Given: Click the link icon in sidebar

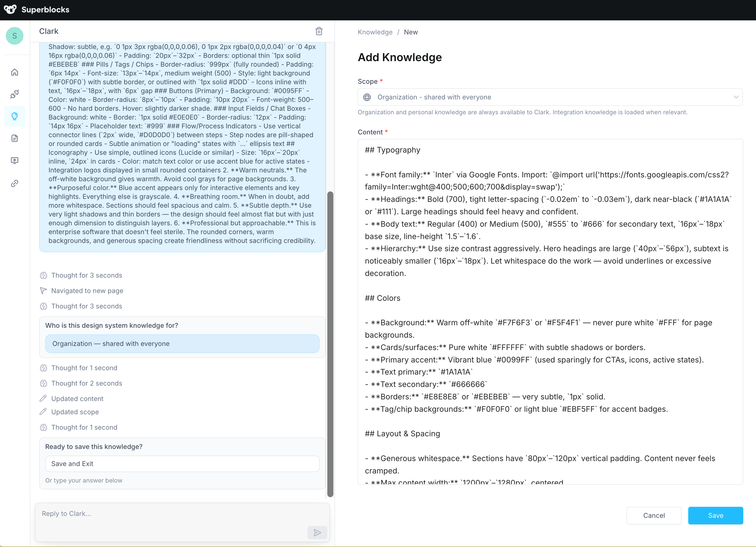Looking at the screenshot, I should pos(15,183).
